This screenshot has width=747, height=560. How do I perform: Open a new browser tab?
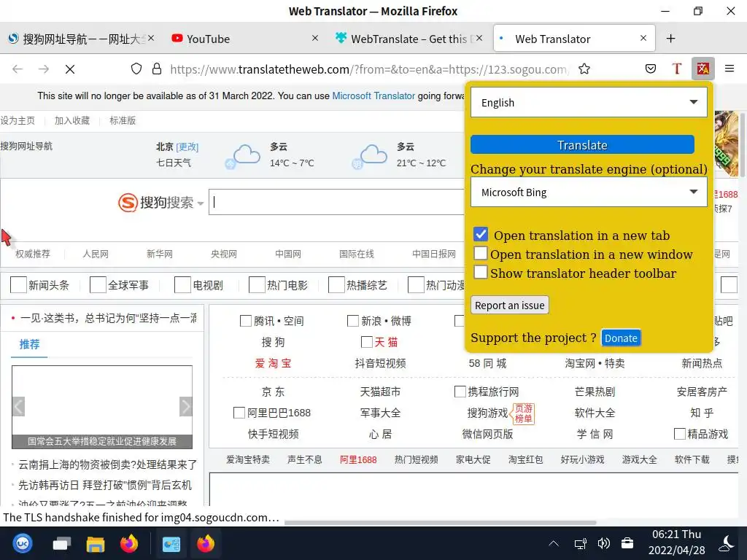coord(671,39)
